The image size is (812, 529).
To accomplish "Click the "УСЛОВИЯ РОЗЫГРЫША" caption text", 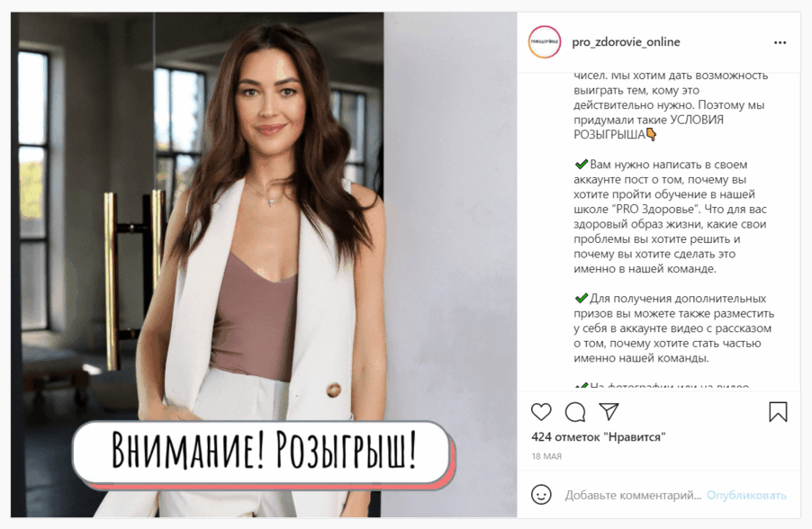I will 648,127.
